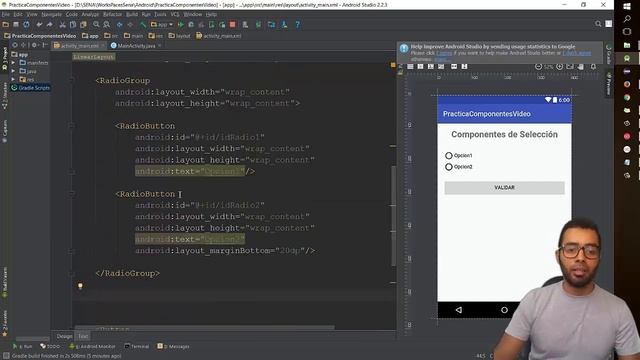Open the Android Monitor tool window
This screenshot has width=640, height=360.
coord(92,346)
